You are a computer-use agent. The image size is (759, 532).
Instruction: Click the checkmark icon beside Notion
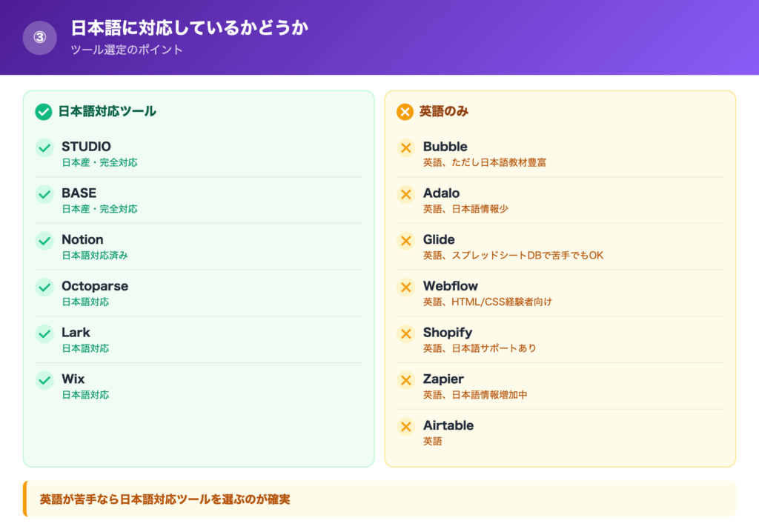pos(44,242)
